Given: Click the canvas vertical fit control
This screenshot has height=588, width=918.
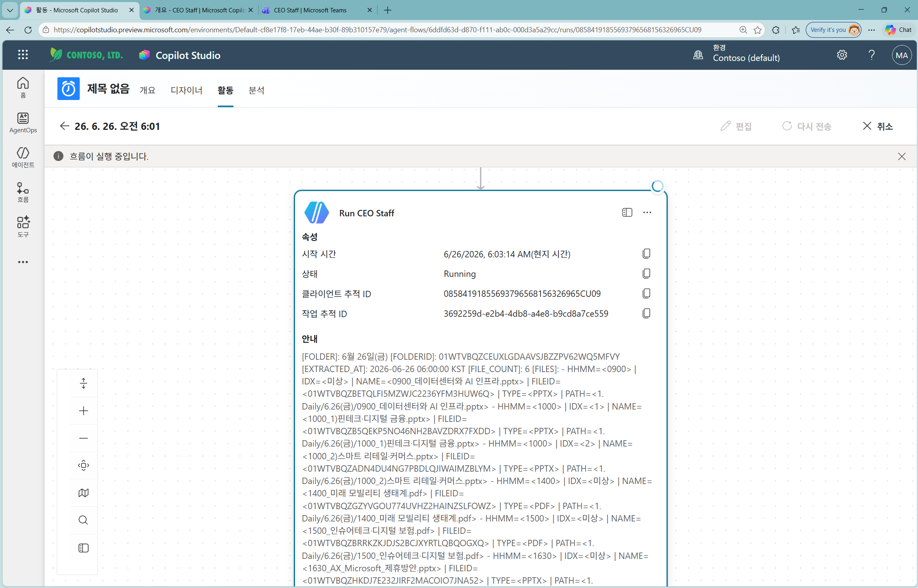Looking at the screenshot, I should point(83,383).
